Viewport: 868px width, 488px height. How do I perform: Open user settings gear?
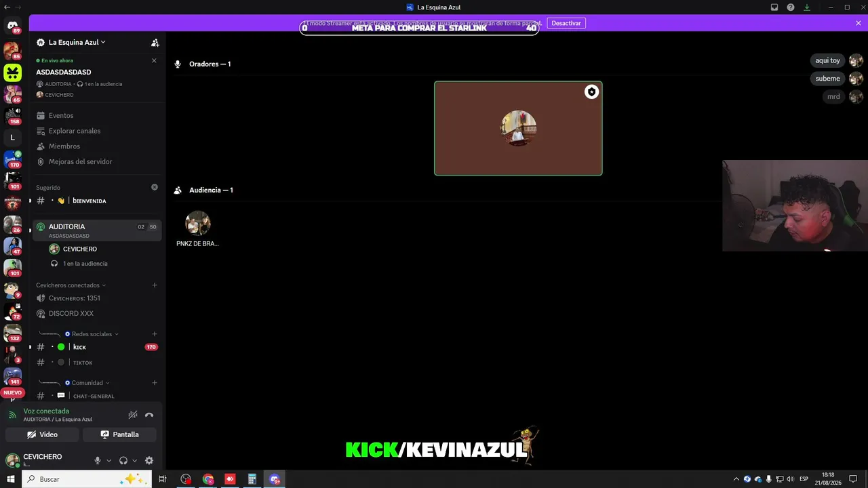pyautogui.click(x=149, y=460)
